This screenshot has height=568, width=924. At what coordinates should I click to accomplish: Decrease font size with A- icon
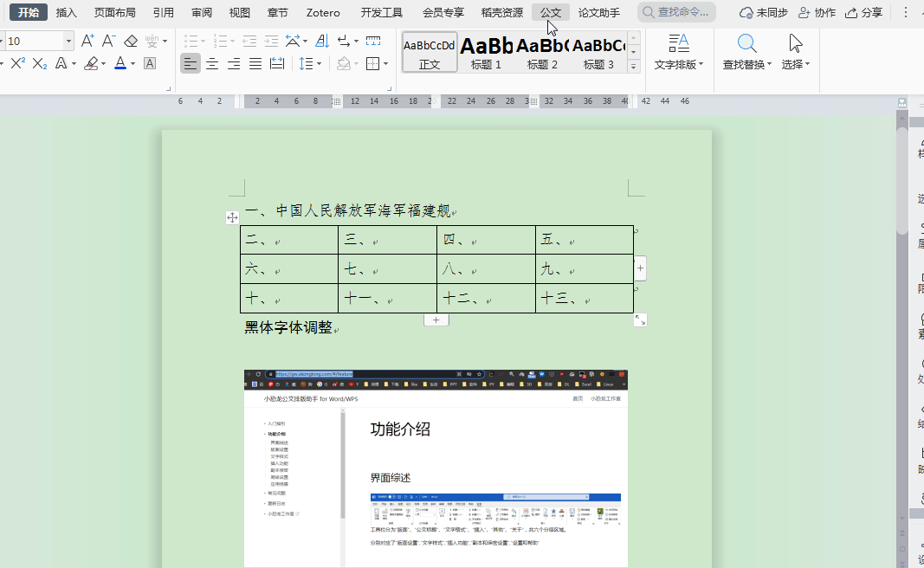pyautogui.click(x=108, y=41)
